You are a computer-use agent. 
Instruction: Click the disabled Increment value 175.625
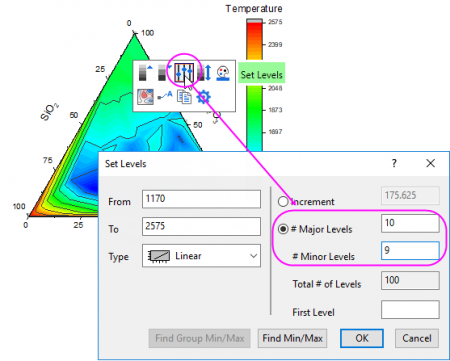click(410, 195)
